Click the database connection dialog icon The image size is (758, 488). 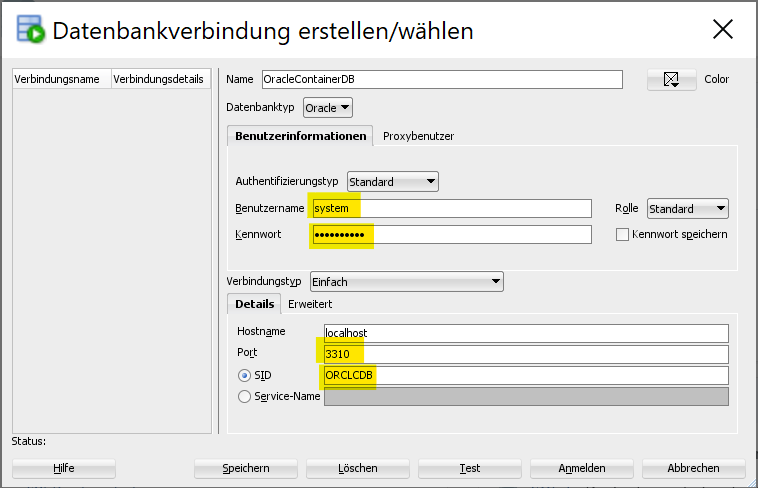pos(30,29)
